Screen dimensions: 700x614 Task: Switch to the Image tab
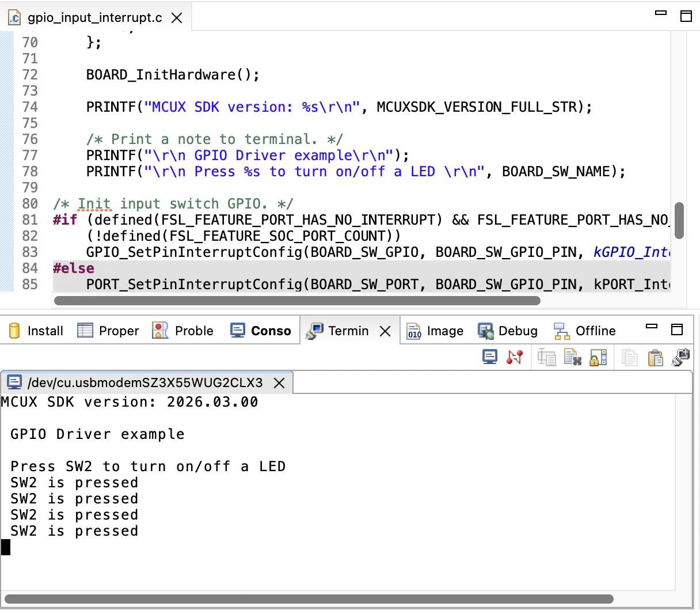click(x=436, y=331)
